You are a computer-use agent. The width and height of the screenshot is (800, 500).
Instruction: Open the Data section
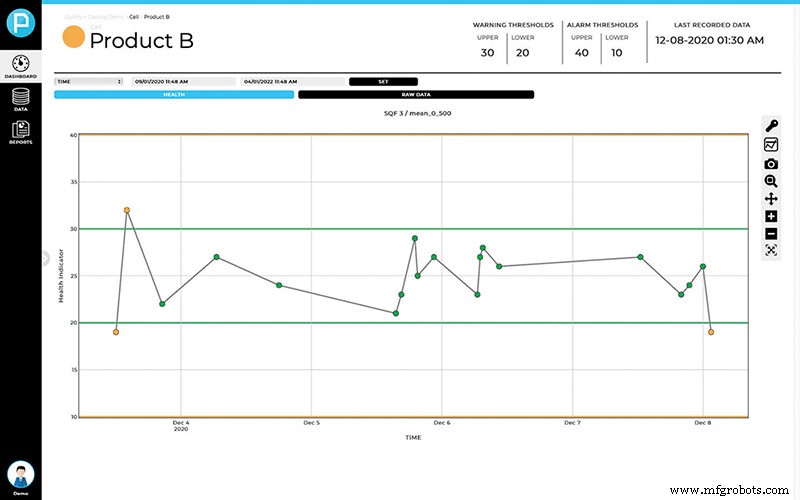pos(21,99)
